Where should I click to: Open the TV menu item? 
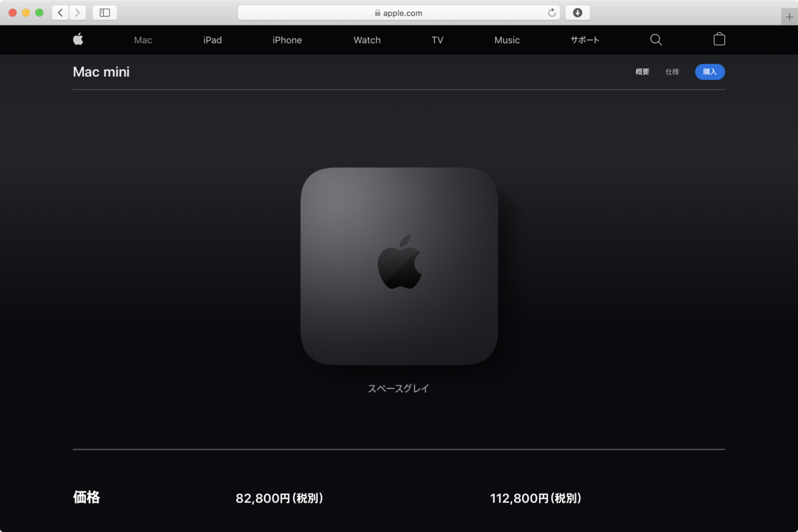(x=438, y=40)
